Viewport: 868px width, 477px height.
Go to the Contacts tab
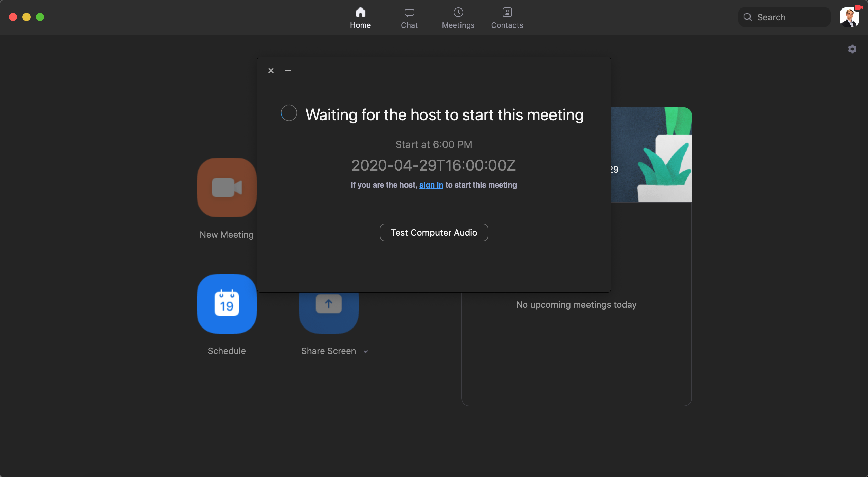point(507,18)
